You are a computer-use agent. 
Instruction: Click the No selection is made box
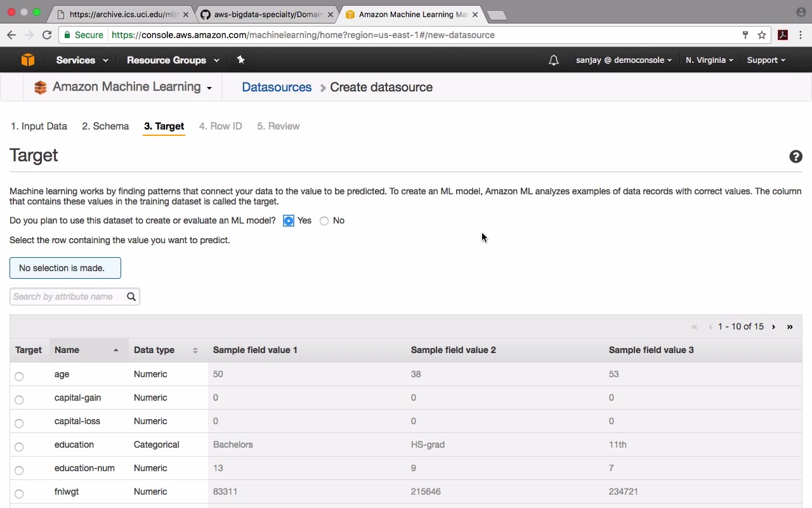[65, 268]
